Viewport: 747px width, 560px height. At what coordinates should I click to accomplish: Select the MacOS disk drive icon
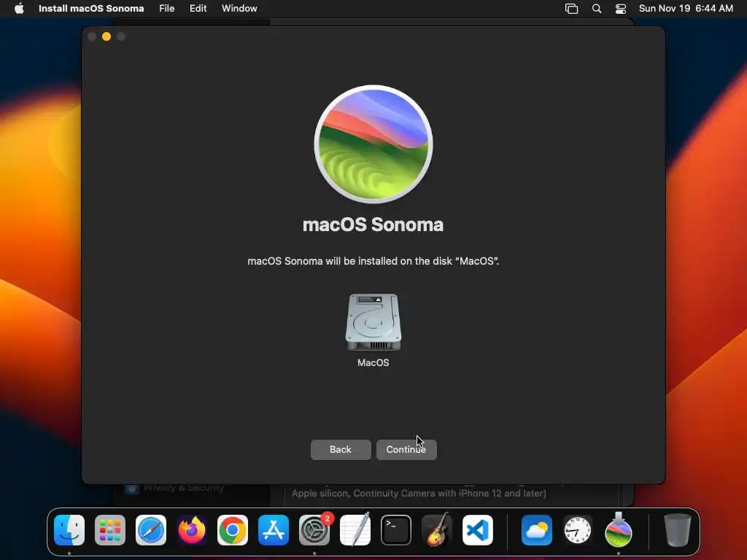pos(373,322)
